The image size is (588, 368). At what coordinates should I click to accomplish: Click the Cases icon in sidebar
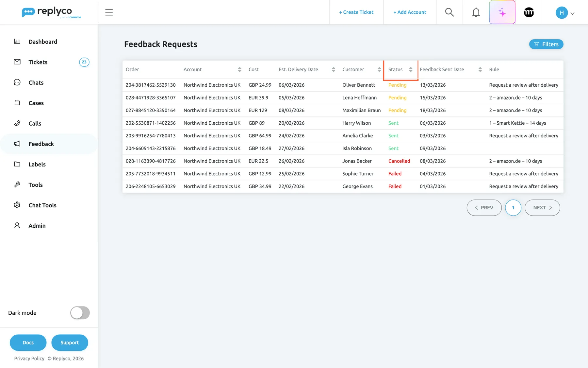pyautogui.click(x=17, y=103)
